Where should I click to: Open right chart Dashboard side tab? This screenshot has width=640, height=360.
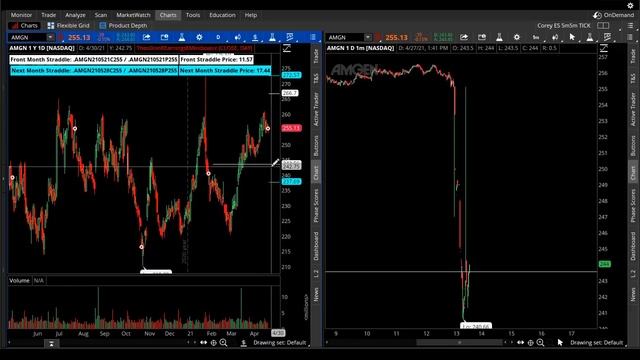click(633, 246)
